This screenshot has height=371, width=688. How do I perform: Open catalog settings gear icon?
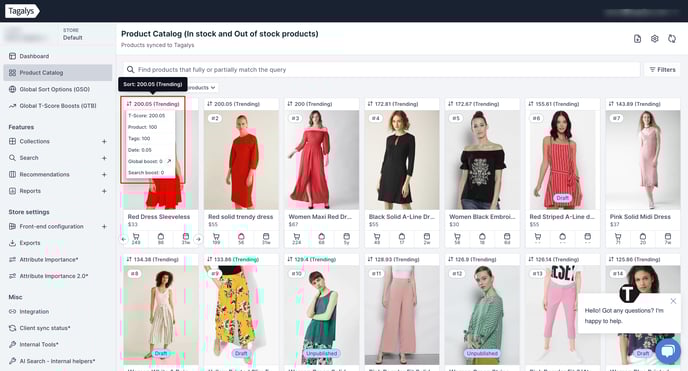pos(655,39)
